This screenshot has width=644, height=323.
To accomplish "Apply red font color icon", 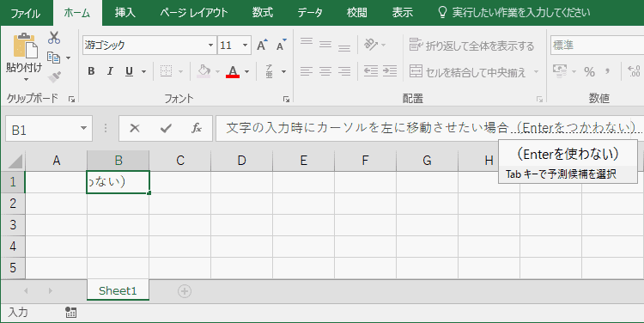I will coord(233,71).
